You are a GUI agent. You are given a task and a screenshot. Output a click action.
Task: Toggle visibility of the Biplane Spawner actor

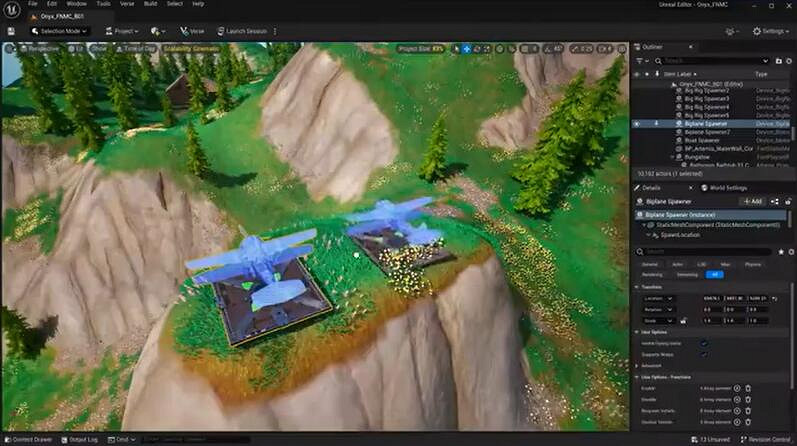pyautogui.click(x=637, y=124)
